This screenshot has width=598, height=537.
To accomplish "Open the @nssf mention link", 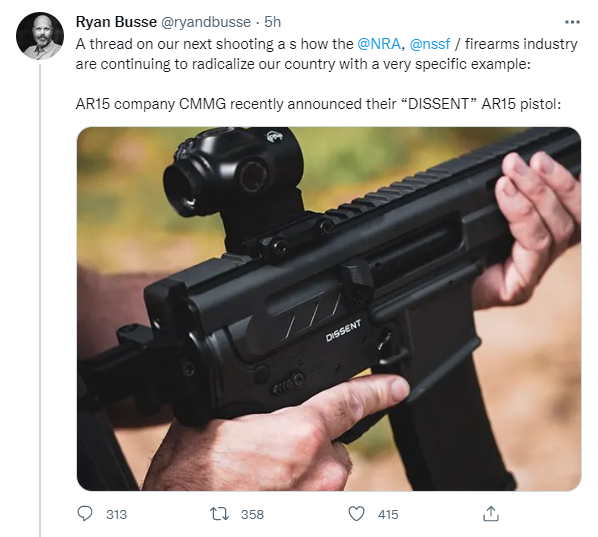I will coord(430,44).
